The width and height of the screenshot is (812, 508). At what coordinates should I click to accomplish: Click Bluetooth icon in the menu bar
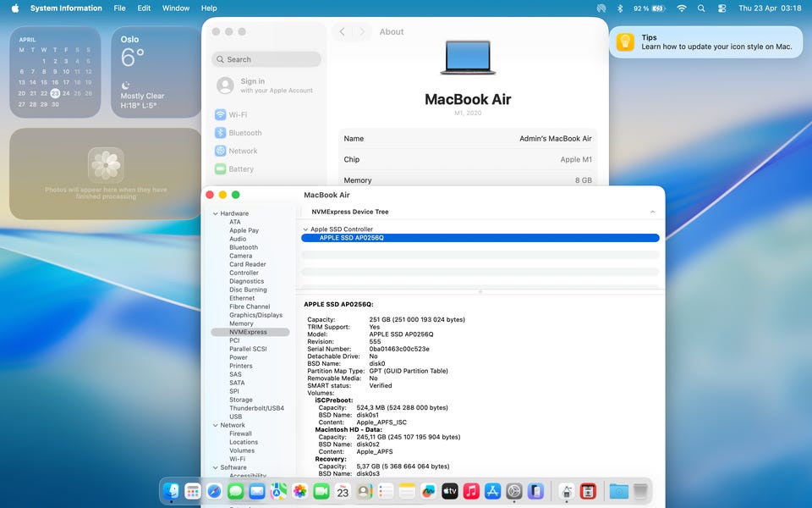(x=620, y=8)
